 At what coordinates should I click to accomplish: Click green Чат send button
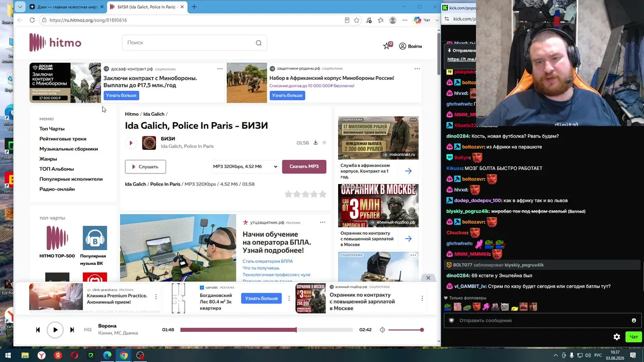(633, 337)
